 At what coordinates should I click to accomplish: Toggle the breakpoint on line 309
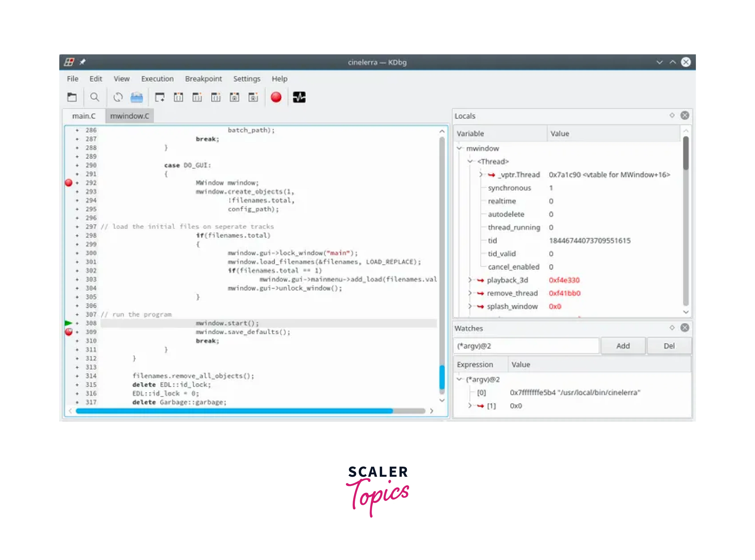pyautogui.click(x=69, y=332)
